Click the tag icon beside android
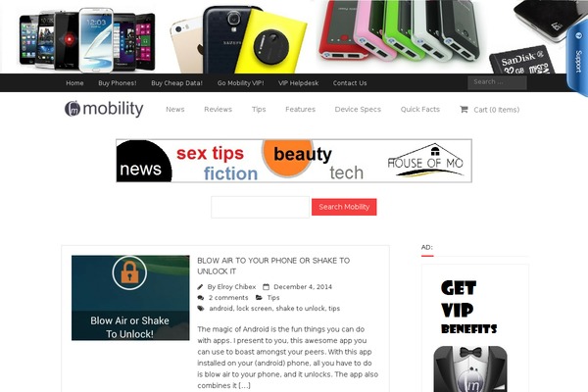 click(201, 309)
